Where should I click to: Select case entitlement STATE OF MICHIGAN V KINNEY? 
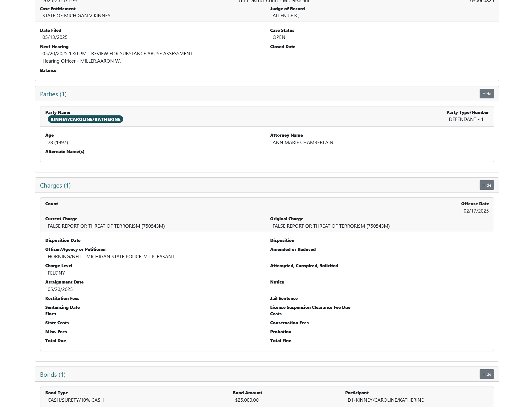click(76, 16)
